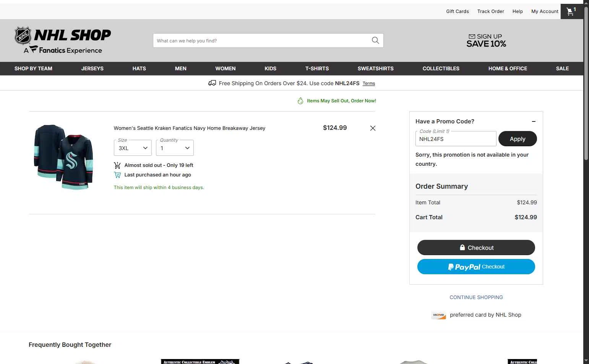Click the Kraken jersey thumbnail image

pyautogui.click(x=64, y=157)
